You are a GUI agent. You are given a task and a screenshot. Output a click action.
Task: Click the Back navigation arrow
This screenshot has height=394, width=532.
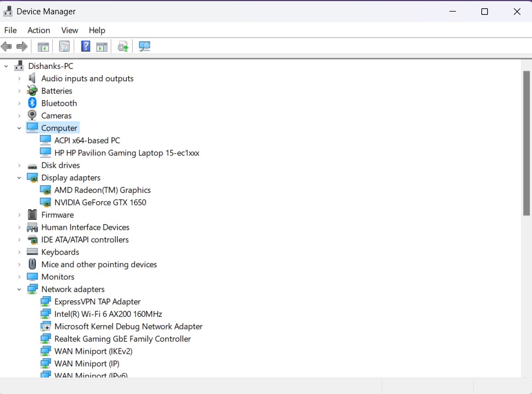(x=7, y=46)
